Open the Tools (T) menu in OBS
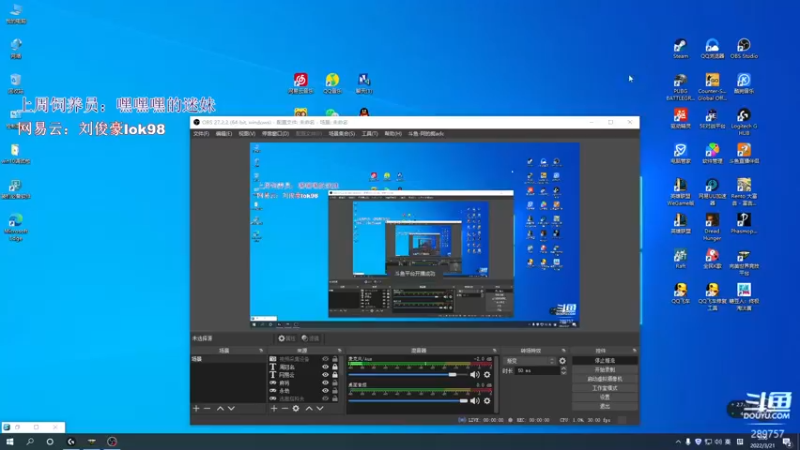 [370, 134]
